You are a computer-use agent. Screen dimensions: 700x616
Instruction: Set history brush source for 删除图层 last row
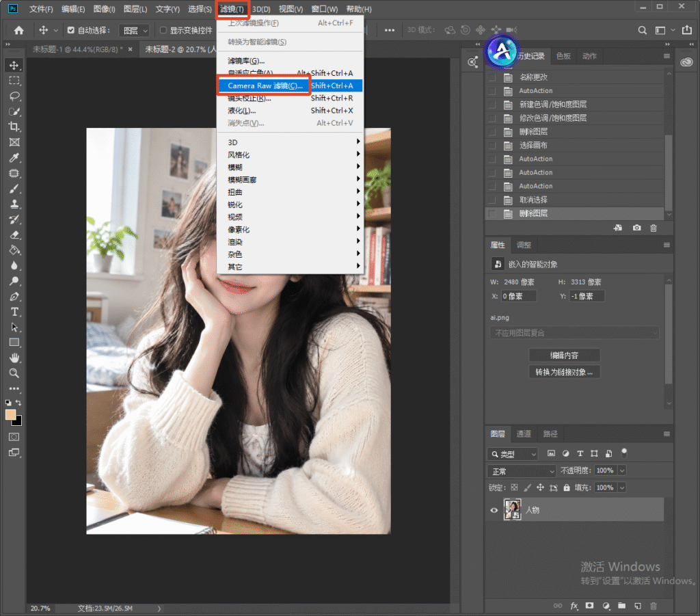492,213
